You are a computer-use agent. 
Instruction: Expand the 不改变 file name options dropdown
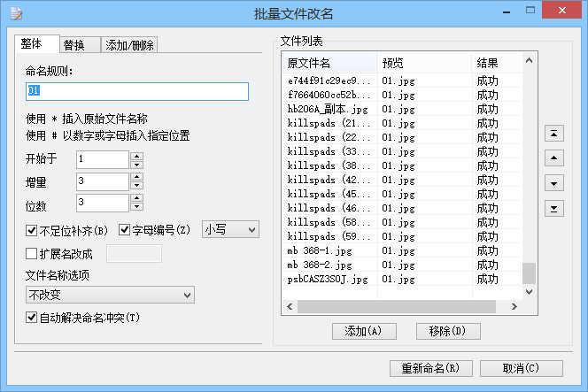(110, 294)
